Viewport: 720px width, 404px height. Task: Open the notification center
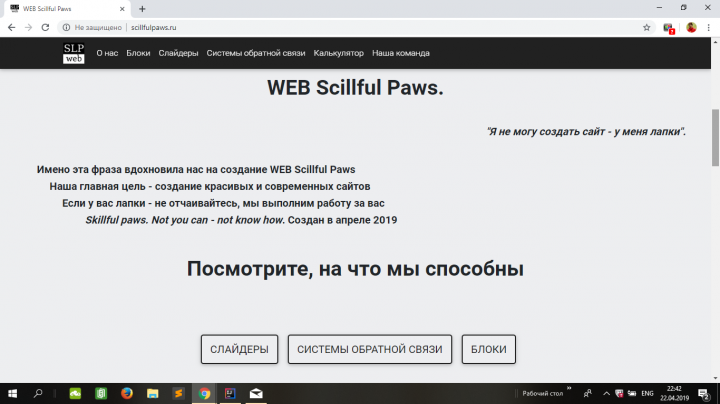tap(703, 393)
